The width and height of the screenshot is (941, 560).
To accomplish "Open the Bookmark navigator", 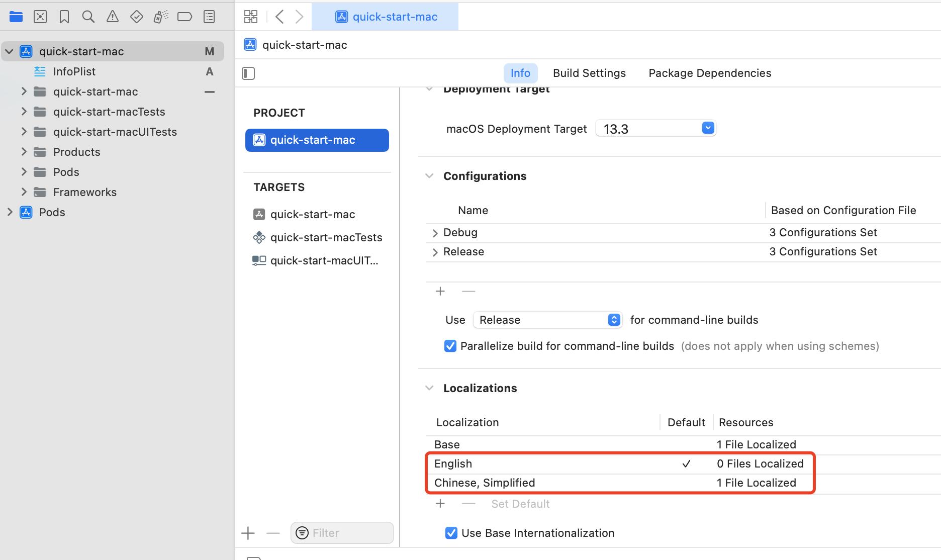I will point(64,17).
